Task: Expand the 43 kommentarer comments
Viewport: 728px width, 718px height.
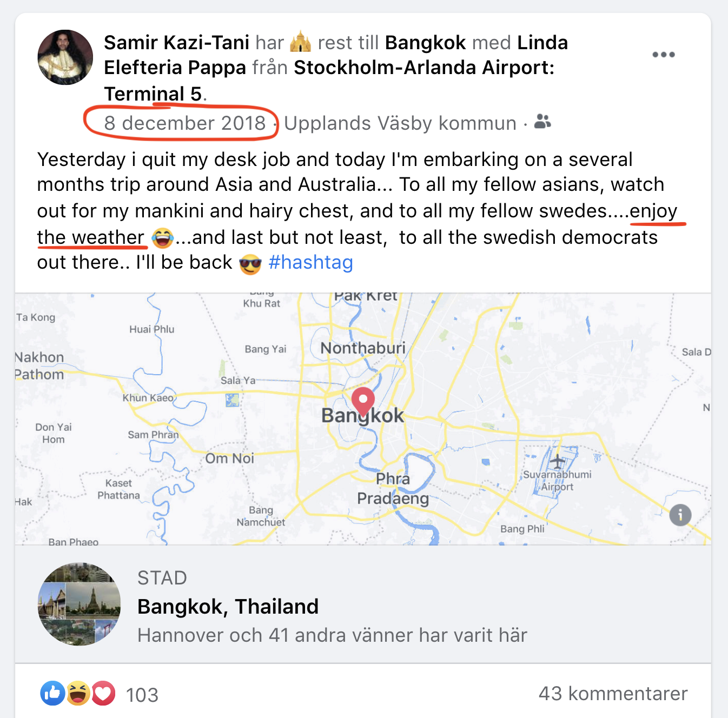Action: (x=612, y=694)
